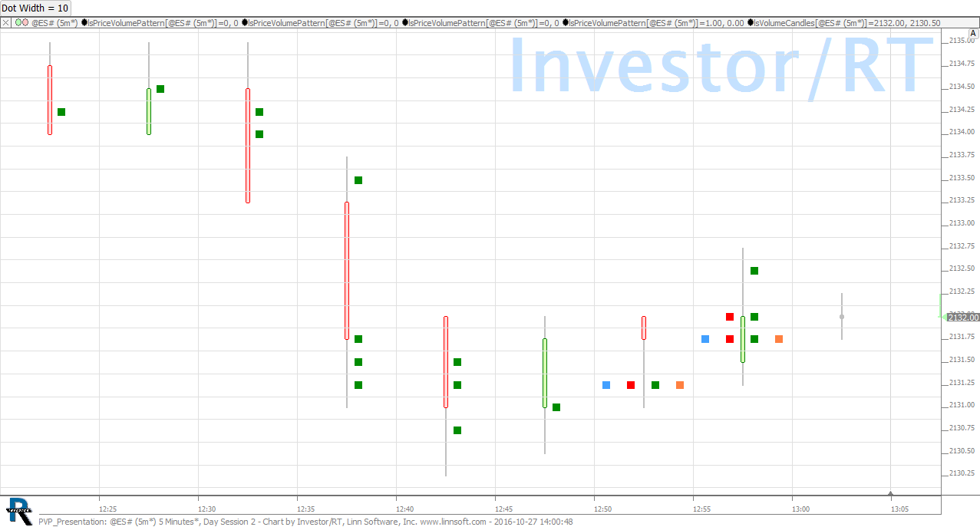Click the Investor/RT logo icon
Image resolution: width=980 pixels, height=527 pixels.
(18, 507)
